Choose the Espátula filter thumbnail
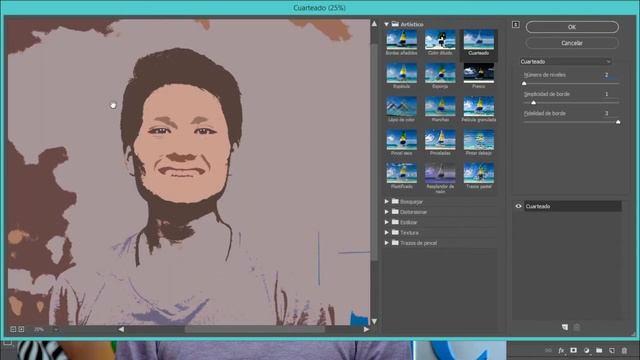 (402, 73)
